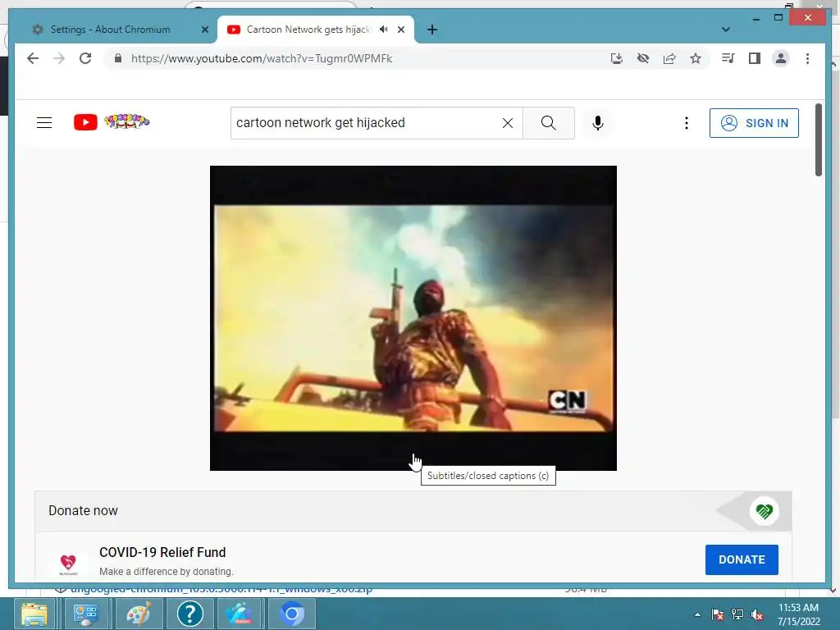Viewport: 840px width, 630px height.
Task: Click the muted volume tray icon
Action: [x=757, y=615]
